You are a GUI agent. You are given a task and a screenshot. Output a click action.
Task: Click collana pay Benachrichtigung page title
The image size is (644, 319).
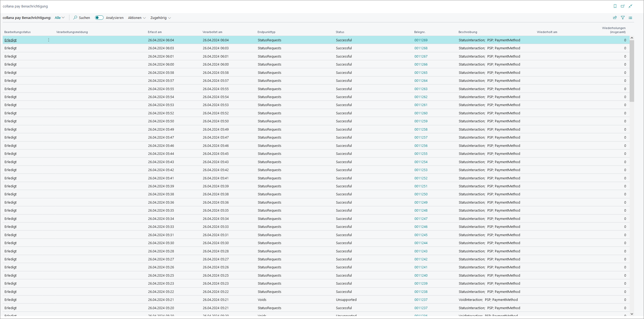(x=25, y=6)
